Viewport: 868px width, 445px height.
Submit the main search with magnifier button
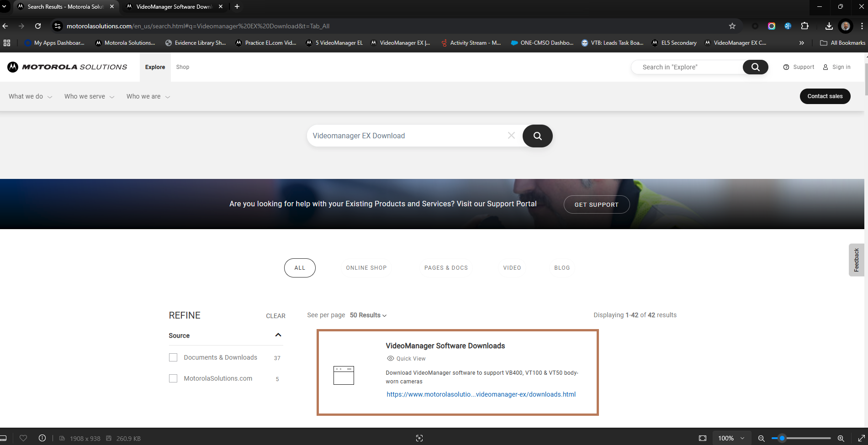click(x=538, y=136)
